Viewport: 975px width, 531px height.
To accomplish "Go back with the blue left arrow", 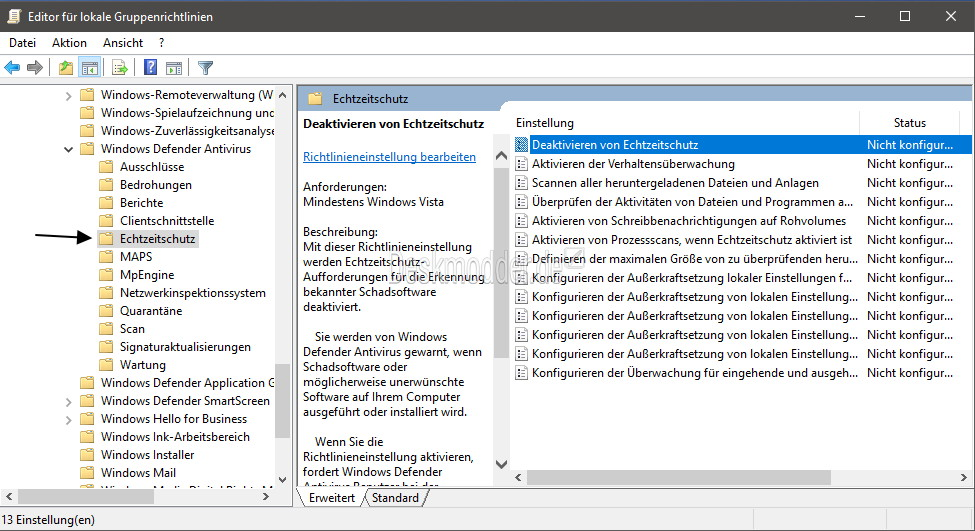I will 12,67.
